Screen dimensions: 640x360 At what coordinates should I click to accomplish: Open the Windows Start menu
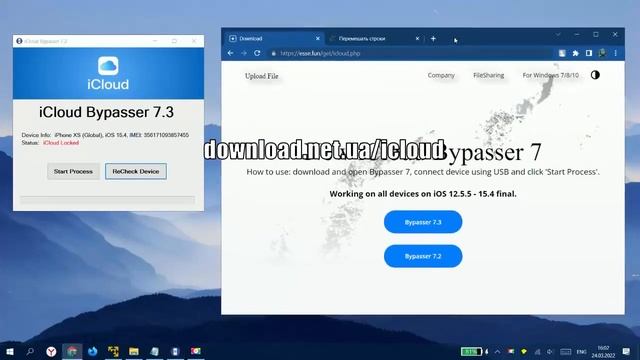click(10, 351)
